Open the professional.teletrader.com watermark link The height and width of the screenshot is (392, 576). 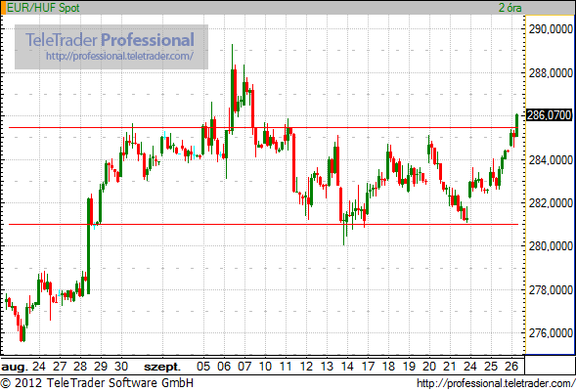click(x=119, y=56)
